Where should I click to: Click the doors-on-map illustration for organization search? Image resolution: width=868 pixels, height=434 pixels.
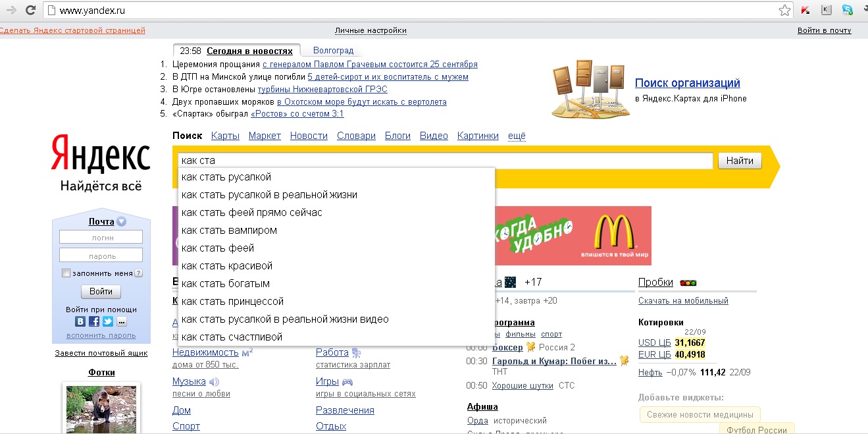tap(590, 89)
